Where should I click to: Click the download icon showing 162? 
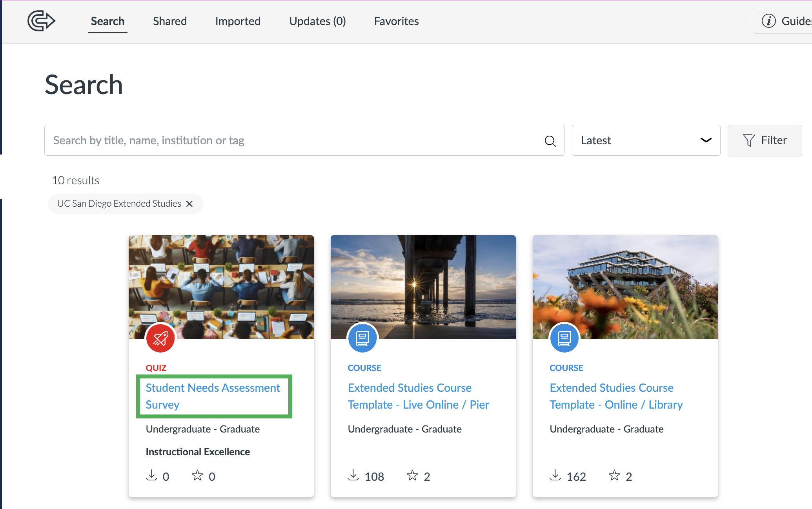pos(555,475)
